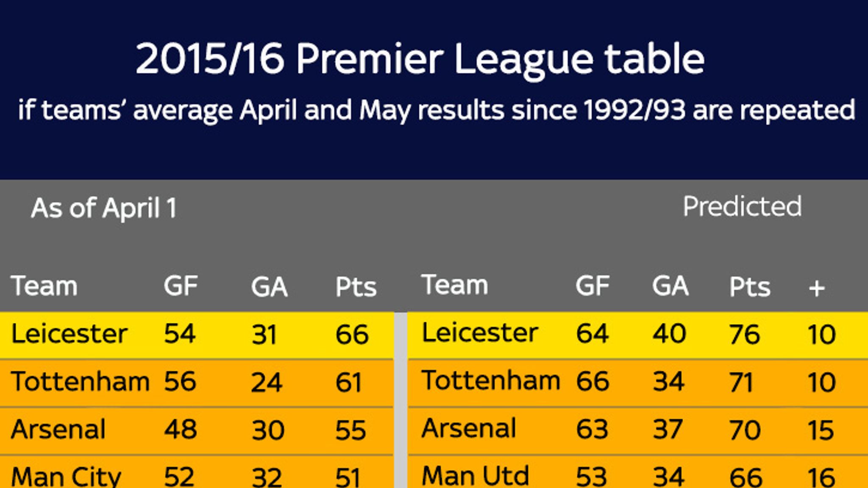Select Leicester in the April 1 table
The image size is (868, 488).
coord(69,334)
